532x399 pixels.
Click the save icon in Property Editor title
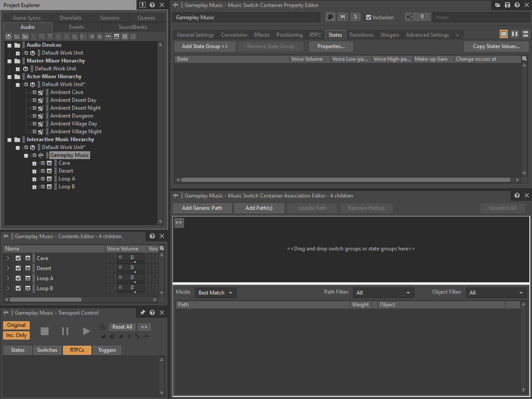(x=507, y=5)
